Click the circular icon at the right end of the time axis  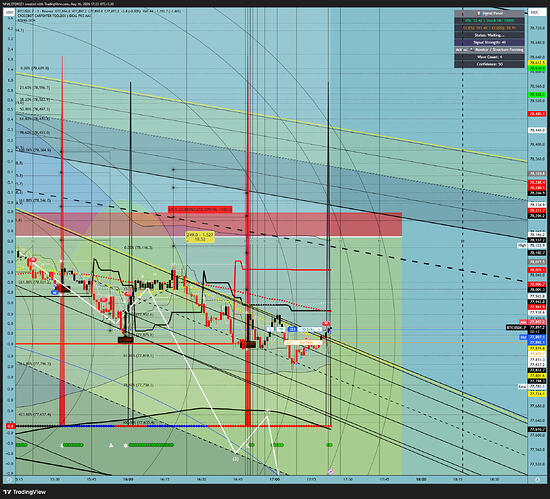click(537, 479)
